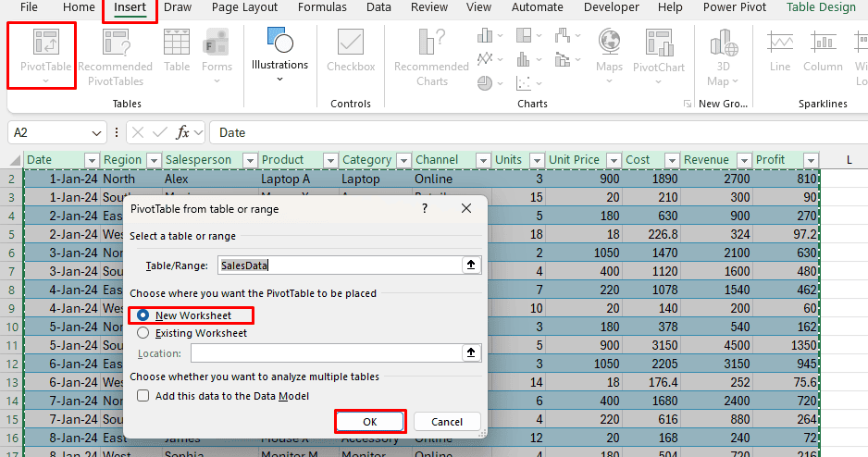The height and width of the screenshot is (457, 868).
Task: Open the Profit filter dropdown
Action: click(811, 160)
